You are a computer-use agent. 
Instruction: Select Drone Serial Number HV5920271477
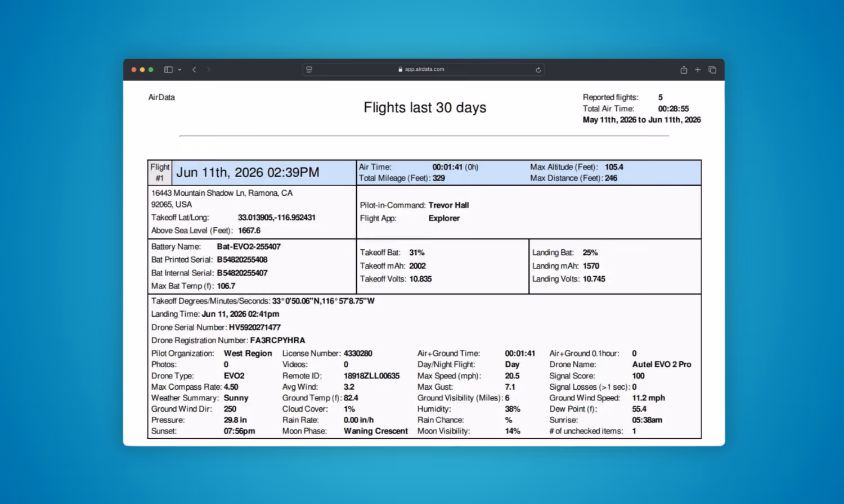(x=254, y=327)
